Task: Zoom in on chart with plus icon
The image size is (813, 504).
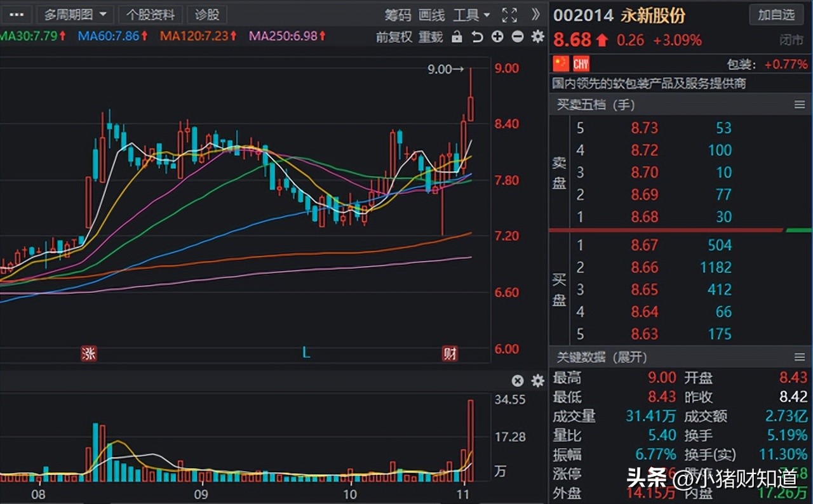Action: tap(496, 37)
